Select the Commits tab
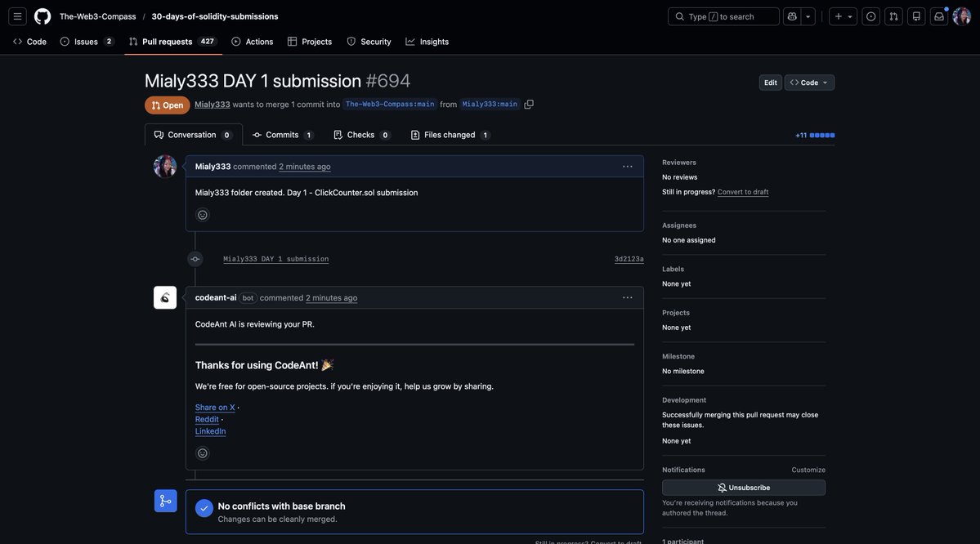This screenshot has width=980, height=544. 283,135
